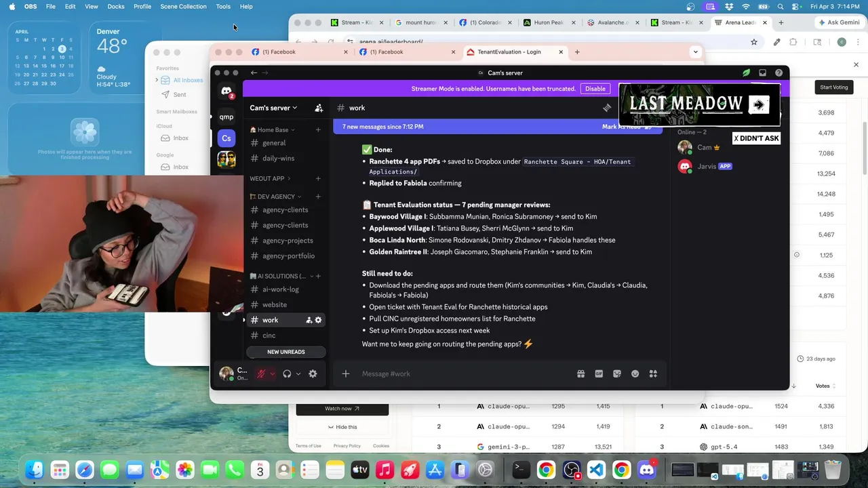Open user settings gear in Discord
The image size is (868, 488).
tap(313, 373)
